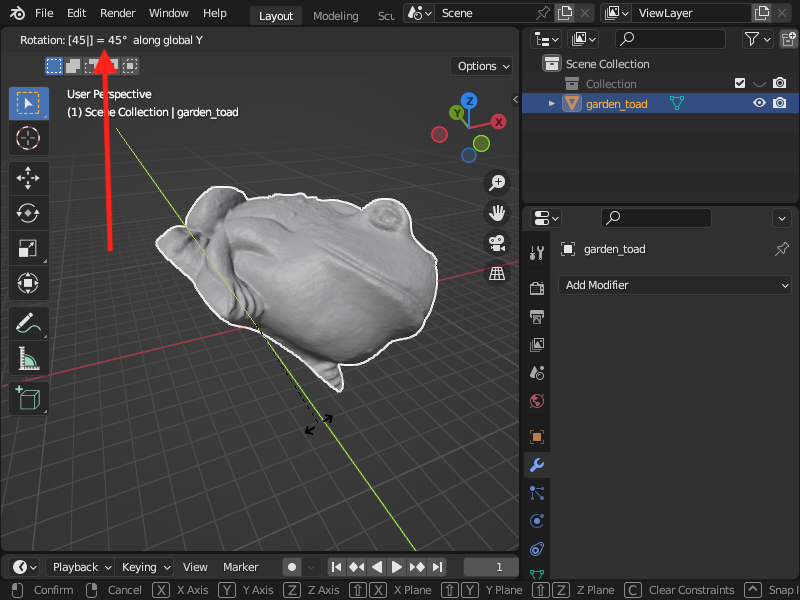Disable garden_toad in renders camera icon
This screenshot has height=600, width=800.
point(780,103)
